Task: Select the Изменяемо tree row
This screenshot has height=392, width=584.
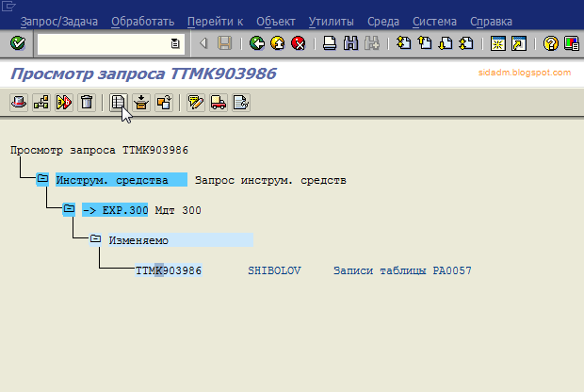Action: tap(181, 240)
